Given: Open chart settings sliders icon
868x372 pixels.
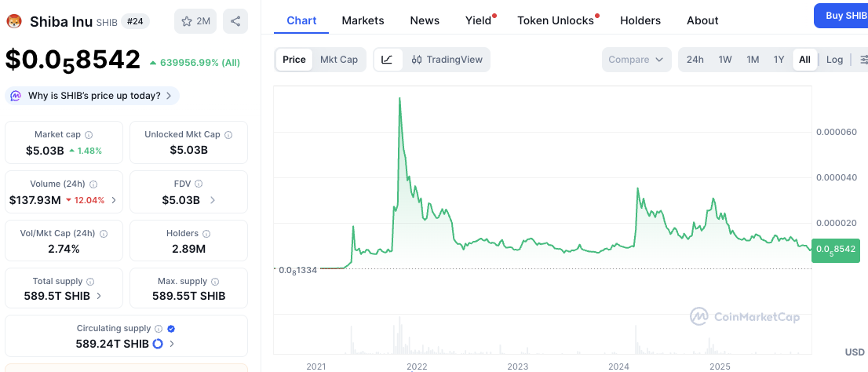Looking at the screenshot, I should click(x=863, y=60).
